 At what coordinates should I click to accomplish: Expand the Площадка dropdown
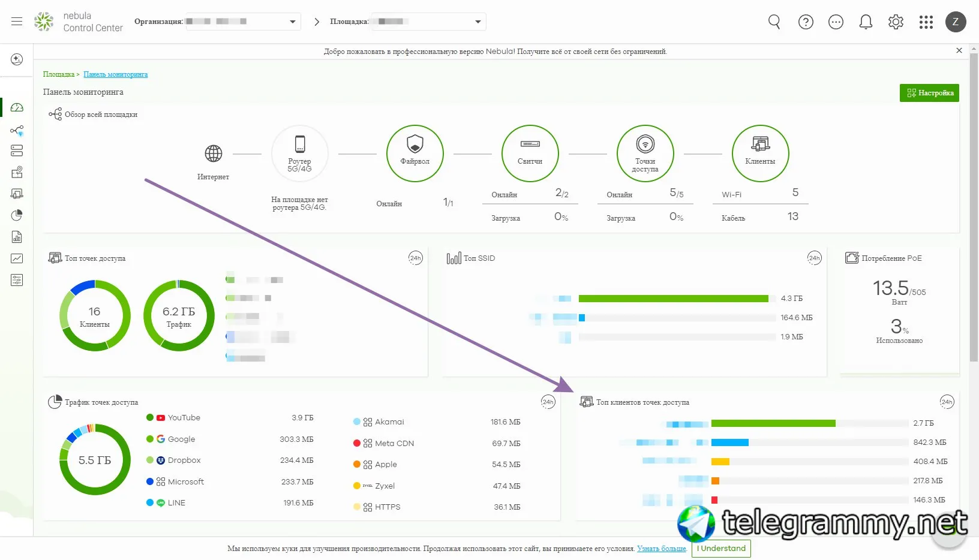[428, 22]
